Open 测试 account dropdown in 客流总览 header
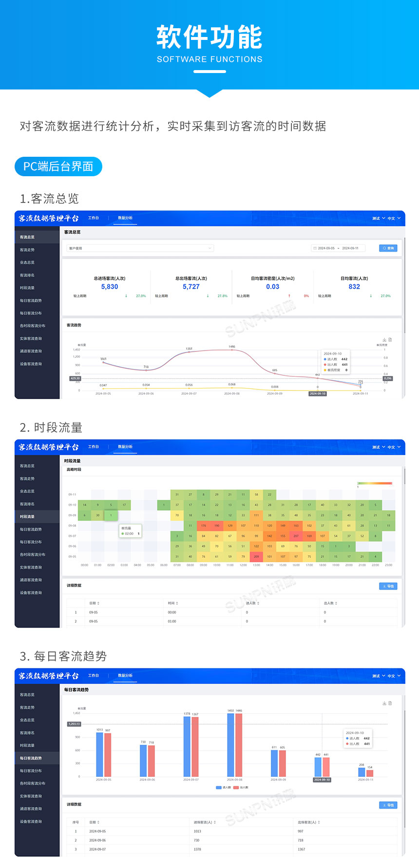This screenshot has height=868, width=419. tap(378, 219)
